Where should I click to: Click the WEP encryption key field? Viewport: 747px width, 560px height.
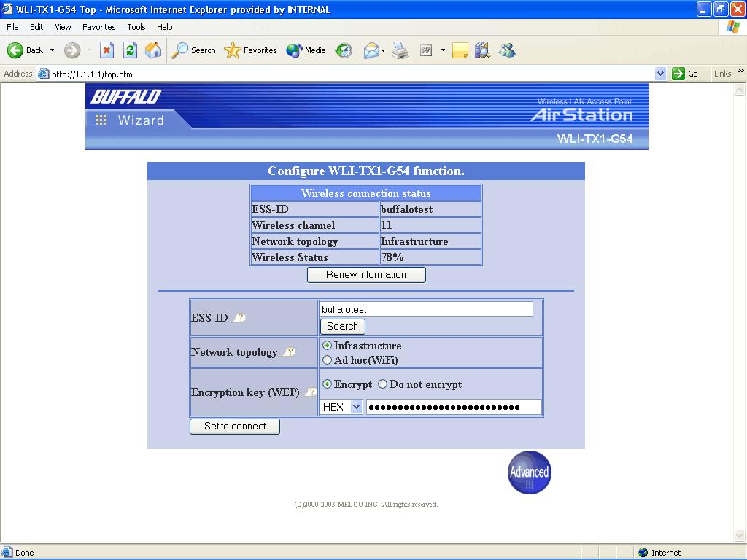(x=454, y=407)
